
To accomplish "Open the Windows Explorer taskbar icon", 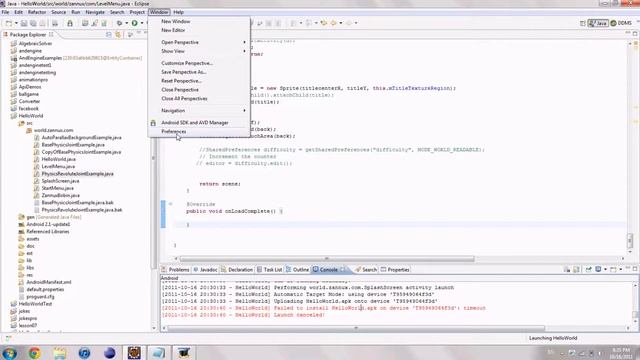I will coord(60,353).
